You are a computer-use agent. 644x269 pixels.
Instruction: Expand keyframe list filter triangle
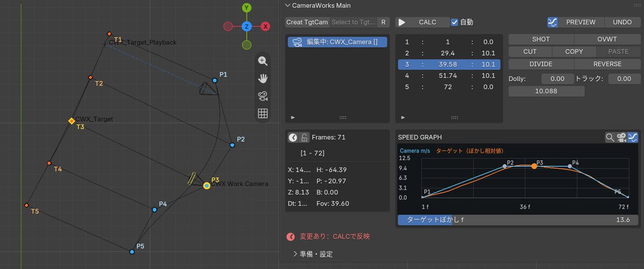pos(402,117)
